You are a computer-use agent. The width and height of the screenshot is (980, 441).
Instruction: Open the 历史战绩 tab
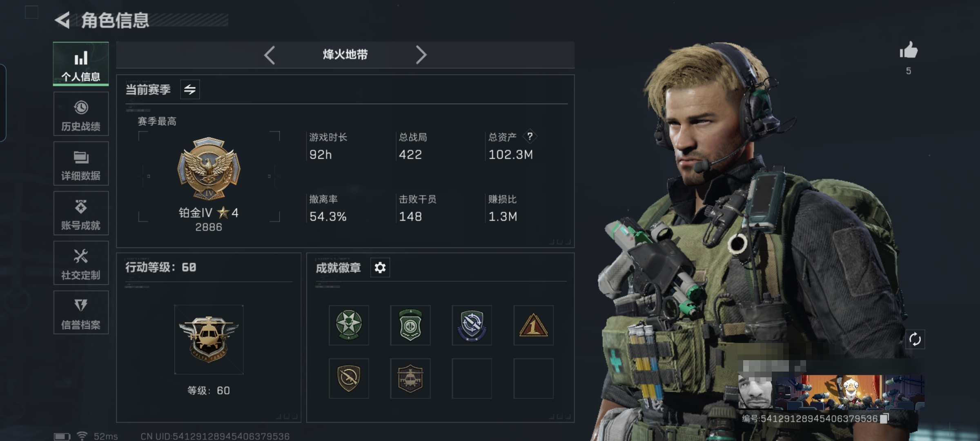(x=81, y=114)
